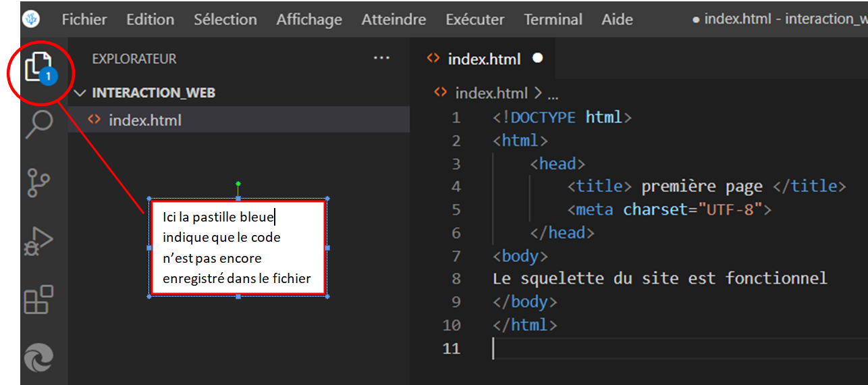Open the Source Control view icon
This screenshot has width=868, height=385.
pyautogui.click(x=38, y=183)
